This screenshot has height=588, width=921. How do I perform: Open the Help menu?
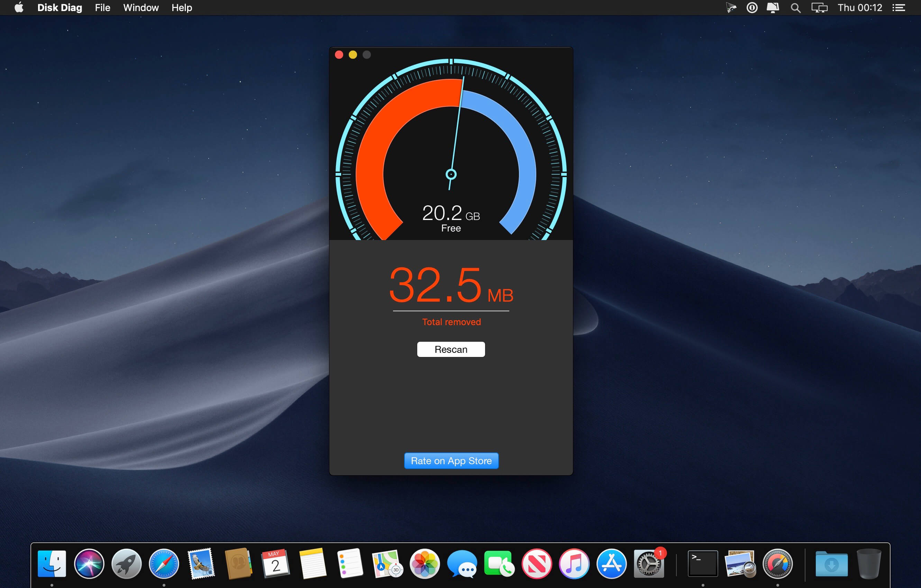pos(182,8)
